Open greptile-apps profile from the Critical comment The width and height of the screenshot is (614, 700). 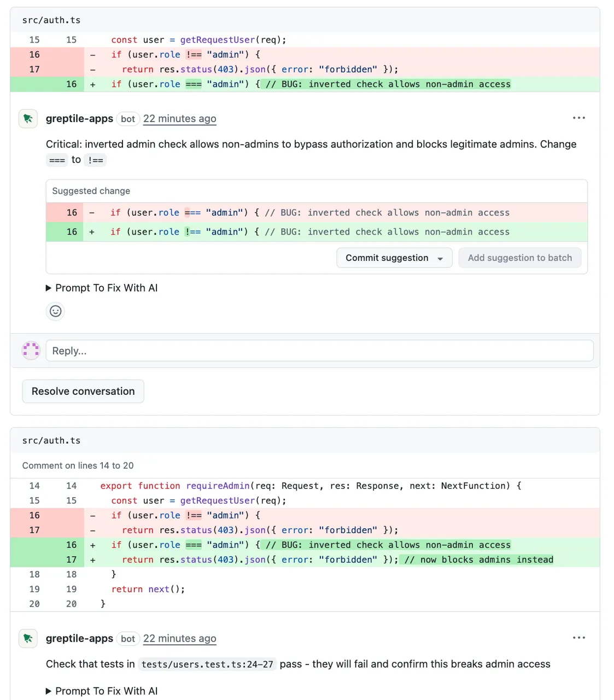[79, 119]
